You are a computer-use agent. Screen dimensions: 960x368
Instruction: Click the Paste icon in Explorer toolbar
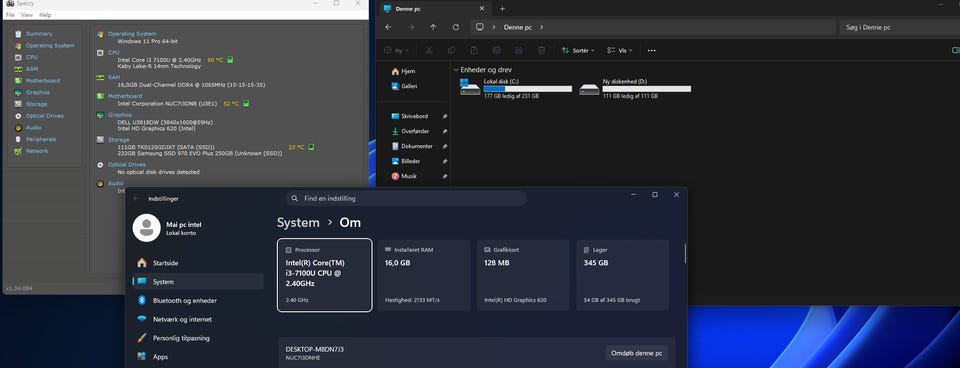pos(474,51)
